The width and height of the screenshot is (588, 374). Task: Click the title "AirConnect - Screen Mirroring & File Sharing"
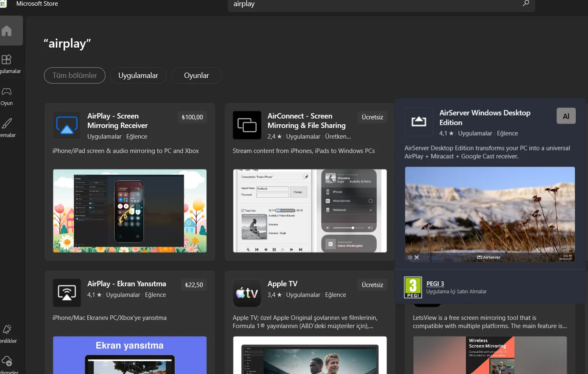(306, 121)
